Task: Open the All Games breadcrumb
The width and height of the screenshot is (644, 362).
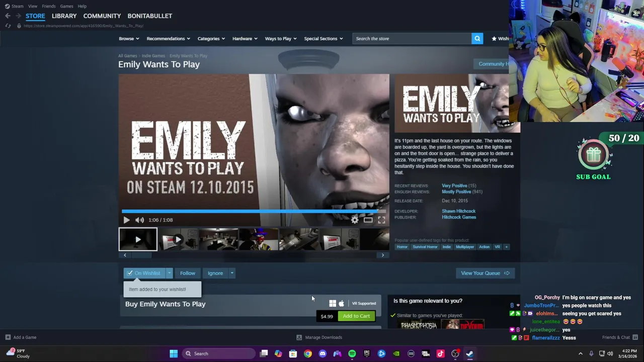Action: (x=127, y=56)
